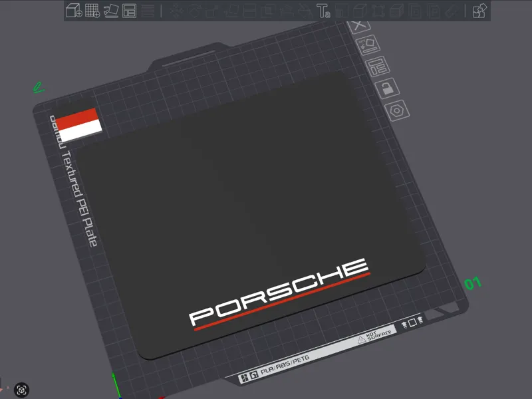532x399 pixels.
Task: Remove plate with the X icon
Action: pyautogui.click(x=359, y=26)
